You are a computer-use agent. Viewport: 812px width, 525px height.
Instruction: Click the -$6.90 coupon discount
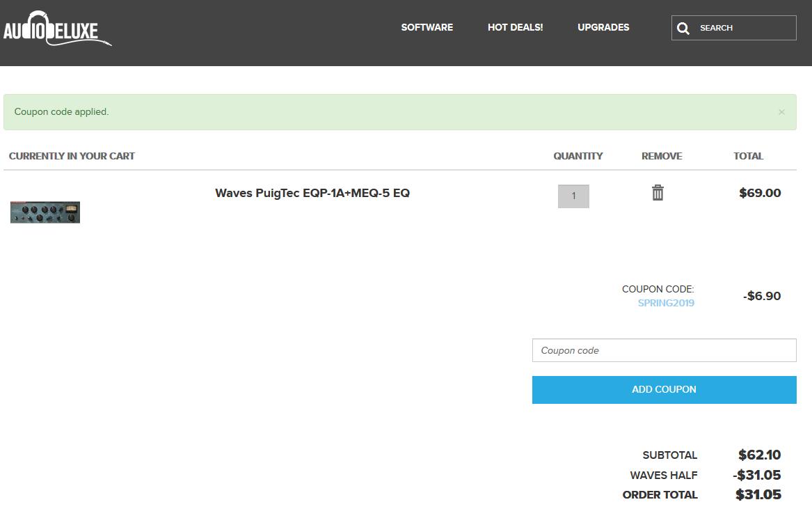[762, 296]
